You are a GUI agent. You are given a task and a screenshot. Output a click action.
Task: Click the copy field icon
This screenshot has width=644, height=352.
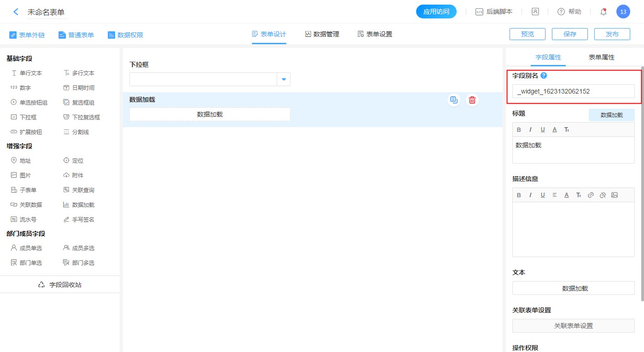tap(454, 100)
